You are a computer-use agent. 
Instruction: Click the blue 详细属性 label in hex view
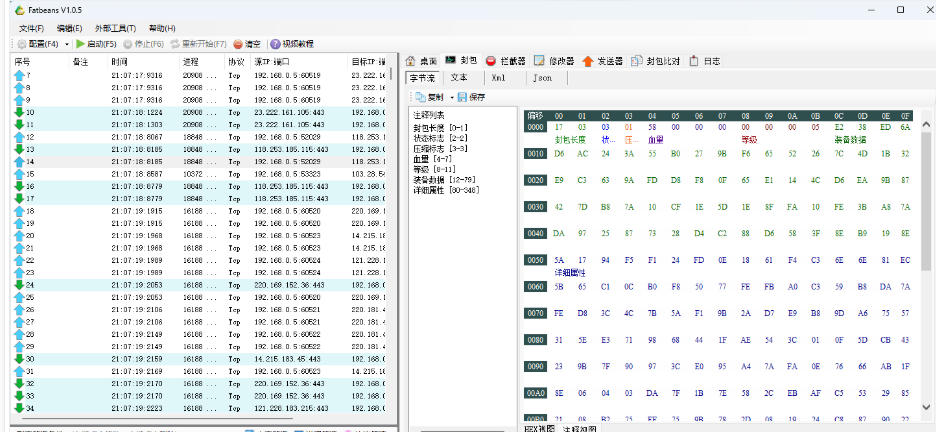569,273
